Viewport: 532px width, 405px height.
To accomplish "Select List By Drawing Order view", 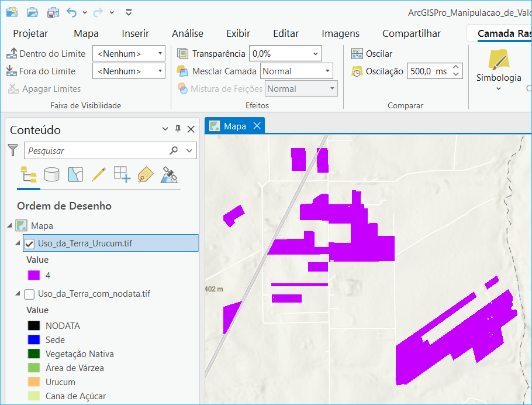I will 29,174.
